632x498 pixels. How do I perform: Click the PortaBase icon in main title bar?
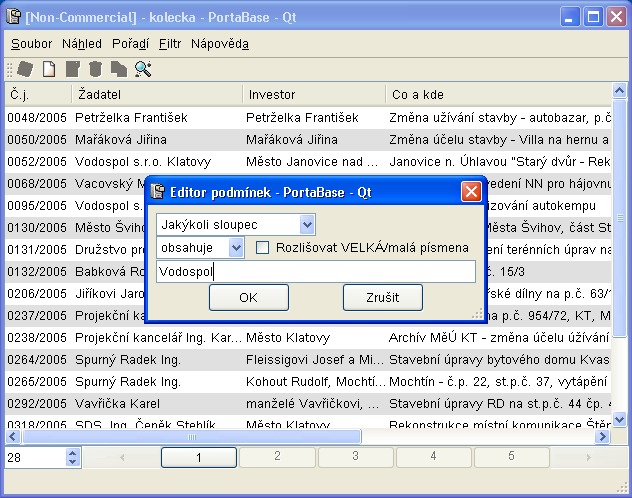pos(14,16)
